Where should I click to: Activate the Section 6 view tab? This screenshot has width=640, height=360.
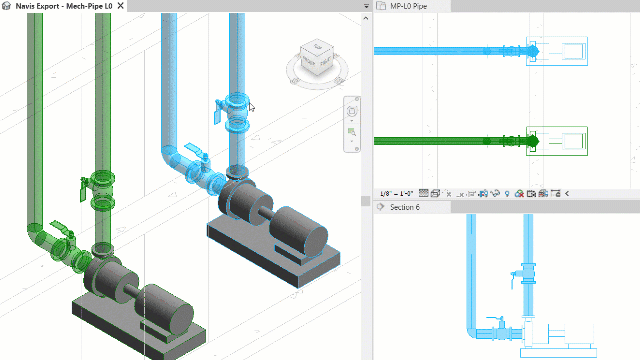(404, 207)
